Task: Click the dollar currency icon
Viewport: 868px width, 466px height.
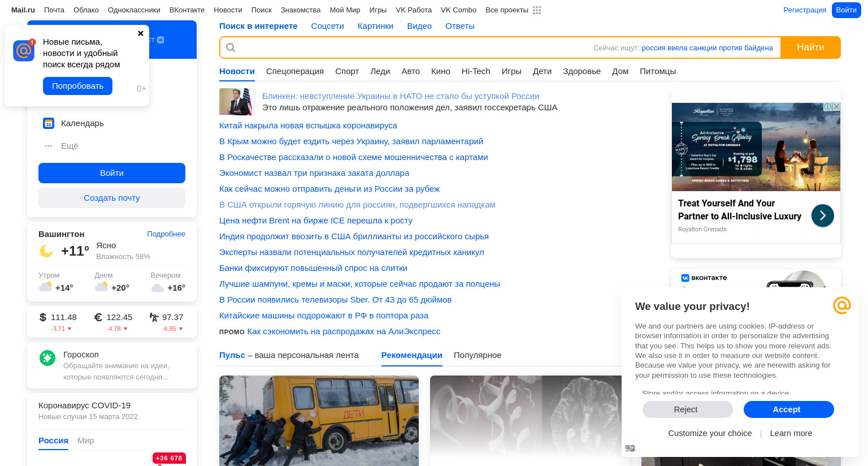Action: click(43, 317)
